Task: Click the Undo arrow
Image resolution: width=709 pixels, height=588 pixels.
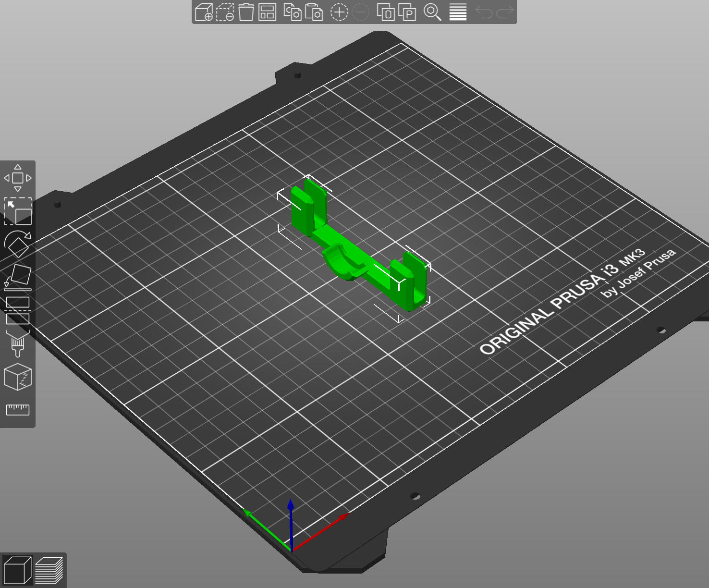Action: point(484,12)
